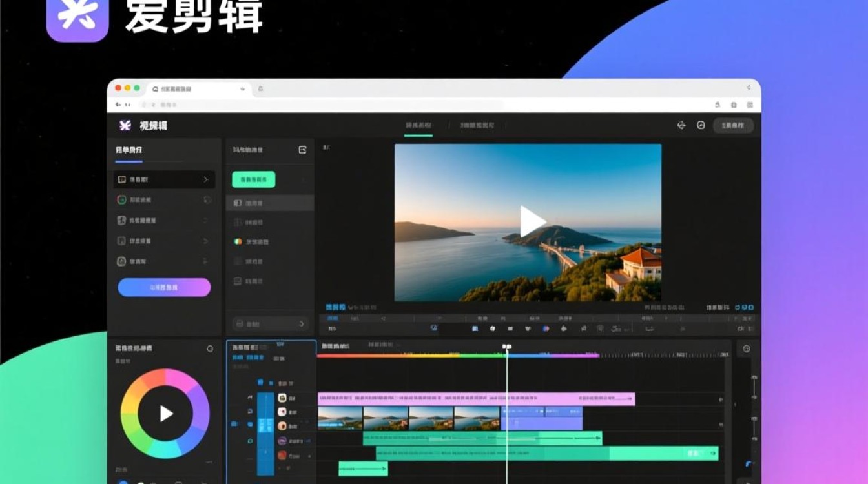
Task: Click the play button inside the color wheel
Action: (165, 414)
